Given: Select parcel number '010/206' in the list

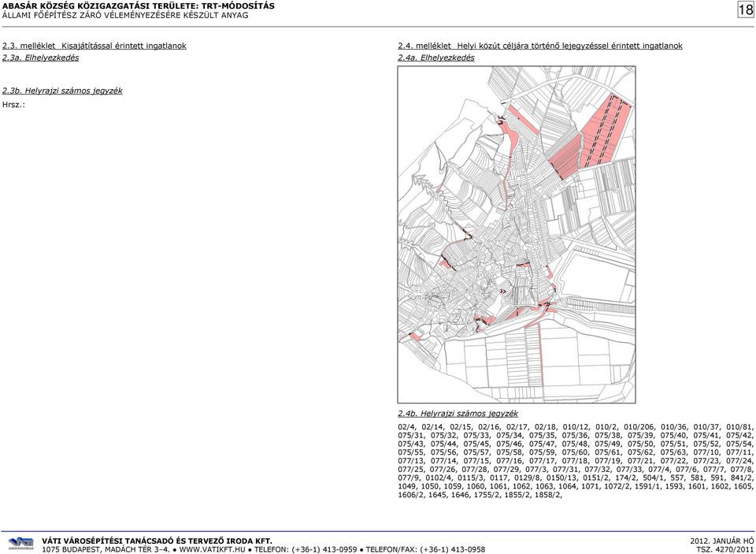Looking at the screenshot, I should pos(639,427).
